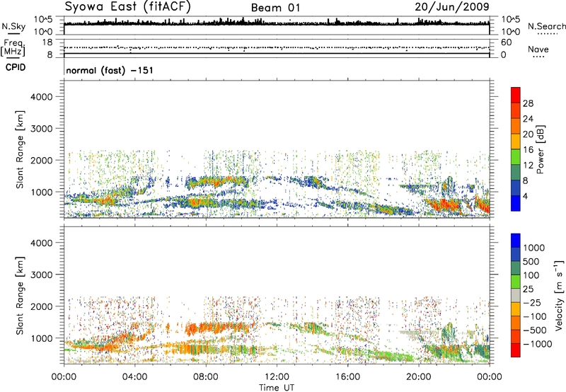Click the '12:00' time tick label
The width and height of the screenshot is (566, 392).
tap(277, 377)
